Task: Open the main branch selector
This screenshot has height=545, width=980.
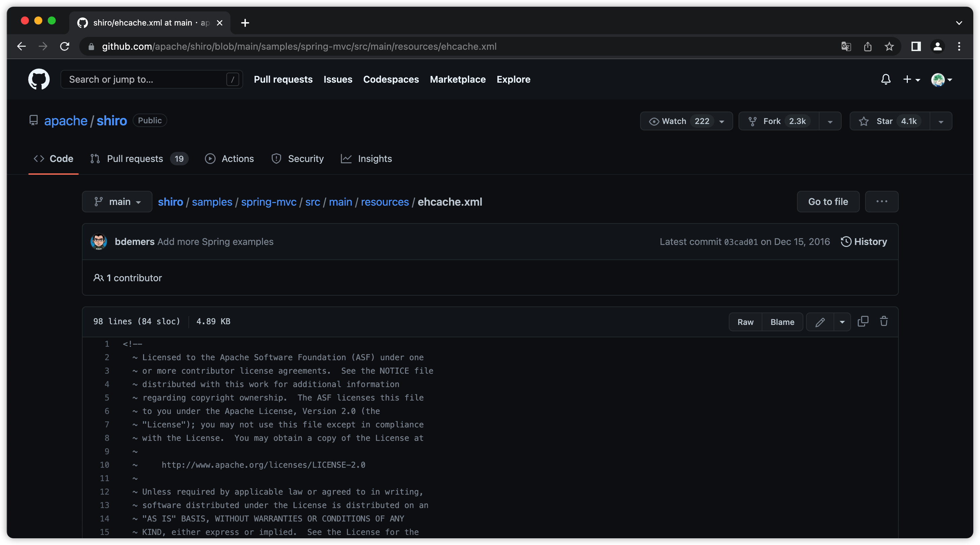Action: (117, 201)
